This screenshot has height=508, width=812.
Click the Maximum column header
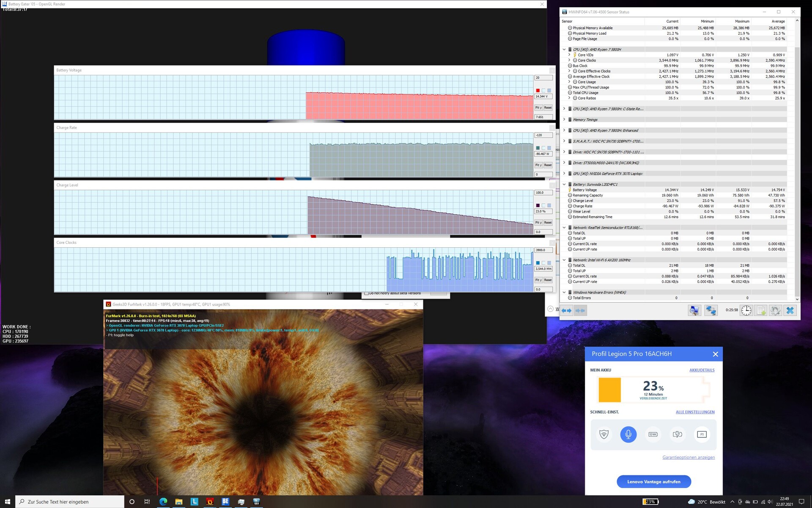click(x=742, y=21)
